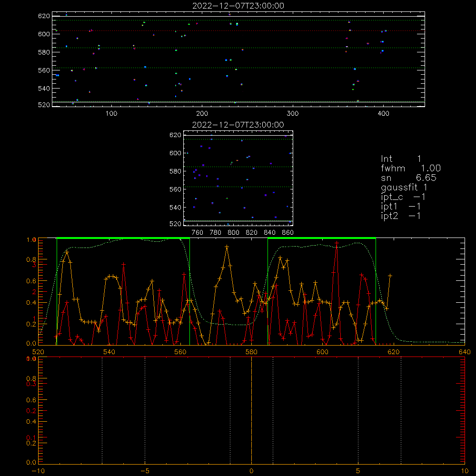Click the 760 x-axis label of middle plot
476x476 pixels.
(x=198, y=233)
